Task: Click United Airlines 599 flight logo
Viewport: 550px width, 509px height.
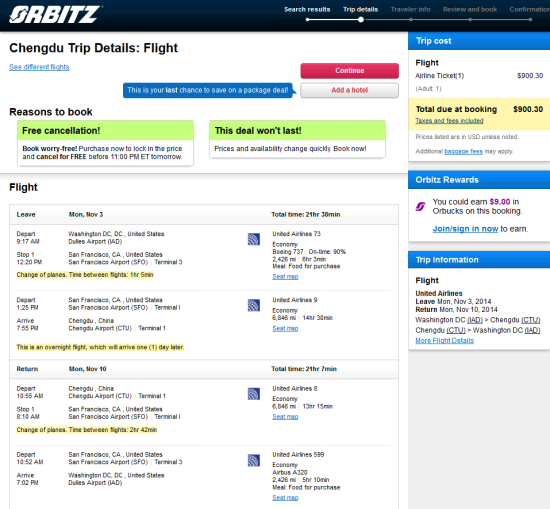Action: (x=254, y=460)
